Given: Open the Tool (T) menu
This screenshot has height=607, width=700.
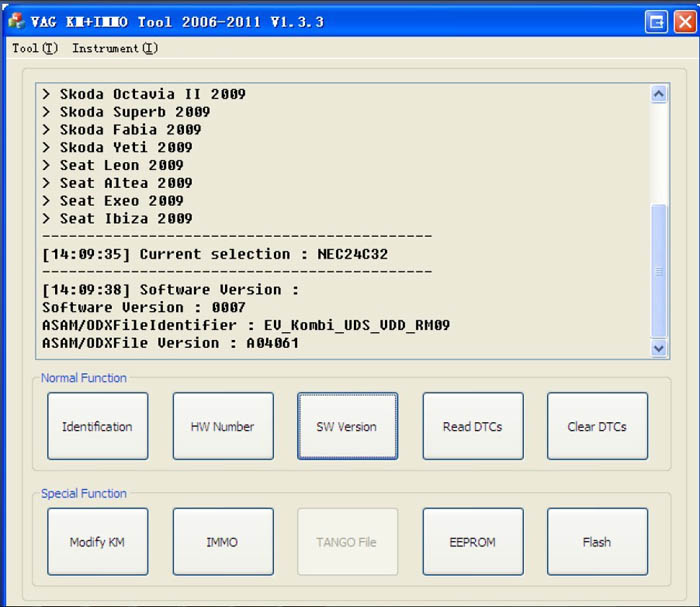Looking at the screenshot, I should point(35,48).
